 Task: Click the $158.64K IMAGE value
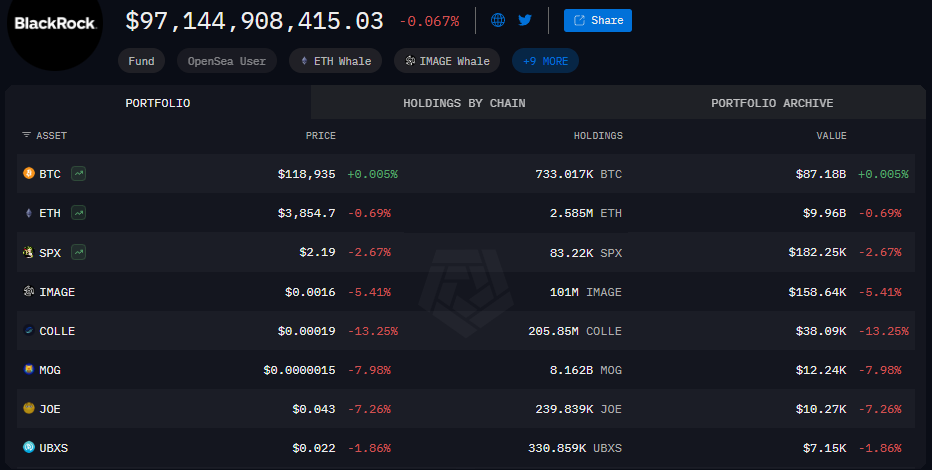817,292
